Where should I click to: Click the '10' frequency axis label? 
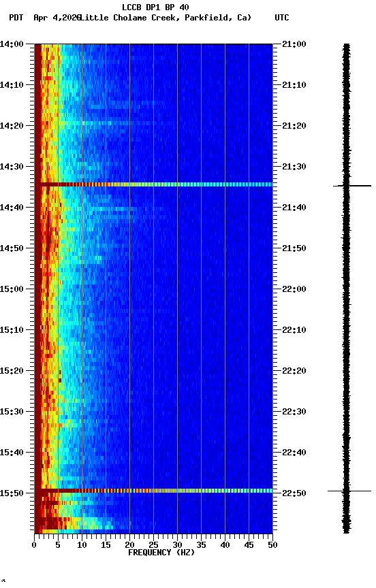[82, 545]
